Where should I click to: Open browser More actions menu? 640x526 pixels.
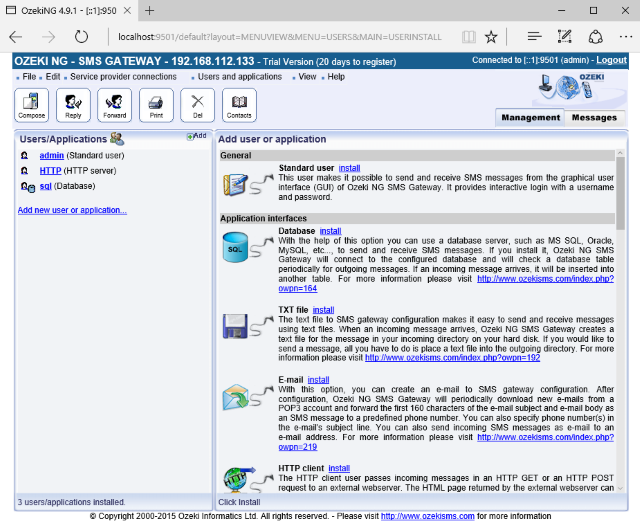pos(626,37)
